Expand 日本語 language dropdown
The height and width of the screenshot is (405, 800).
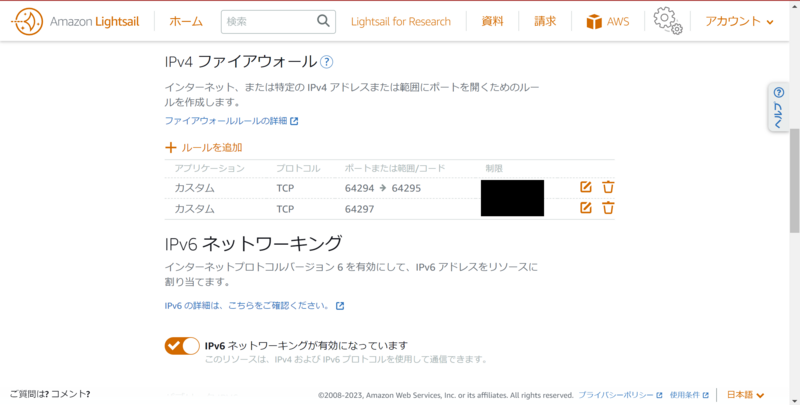745,395
